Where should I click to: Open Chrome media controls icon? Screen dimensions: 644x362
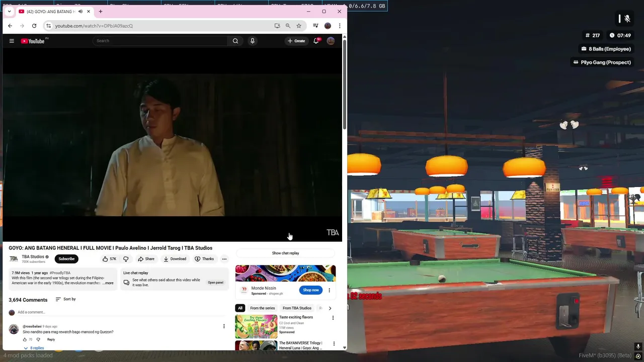[x=315, y=26]
